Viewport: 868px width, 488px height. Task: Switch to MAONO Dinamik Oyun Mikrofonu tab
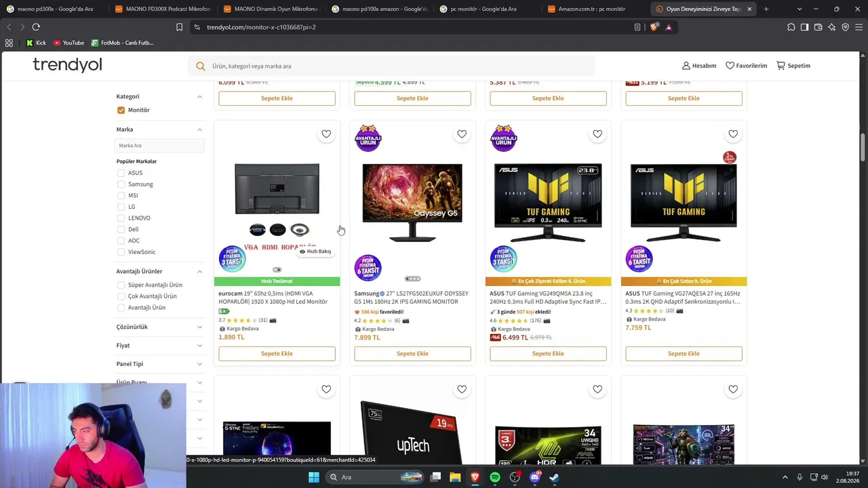click(x=271, y=9)
